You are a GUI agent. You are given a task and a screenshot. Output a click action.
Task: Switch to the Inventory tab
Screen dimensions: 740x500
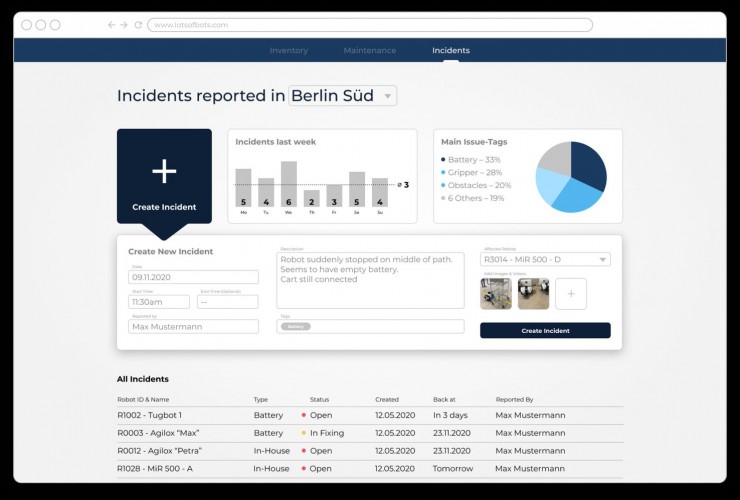[289, 50]
